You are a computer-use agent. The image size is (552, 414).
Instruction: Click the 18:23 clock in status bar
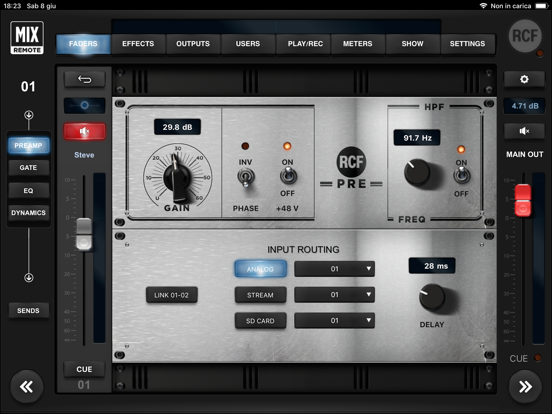click(x=13, y=6)
